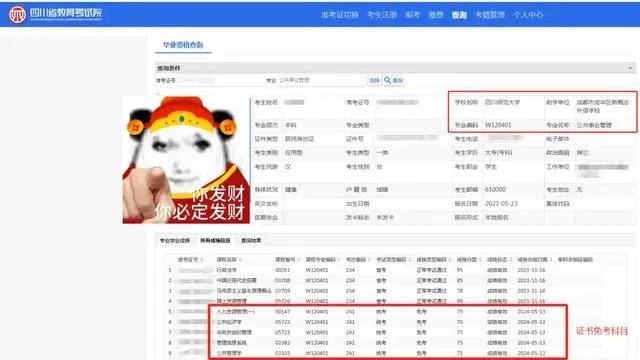Click the 选择 button beside 专业 field
Image resolution: width=640 pixels, height=360 pixels.
[374, 80]
